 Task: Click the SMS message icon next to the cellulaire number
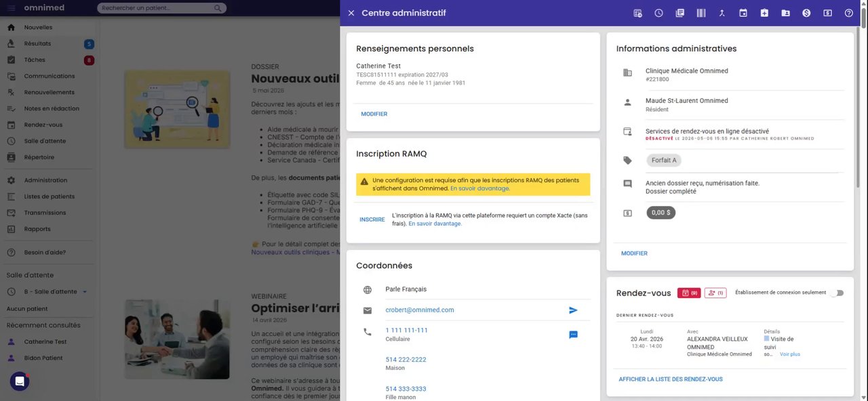573,335
